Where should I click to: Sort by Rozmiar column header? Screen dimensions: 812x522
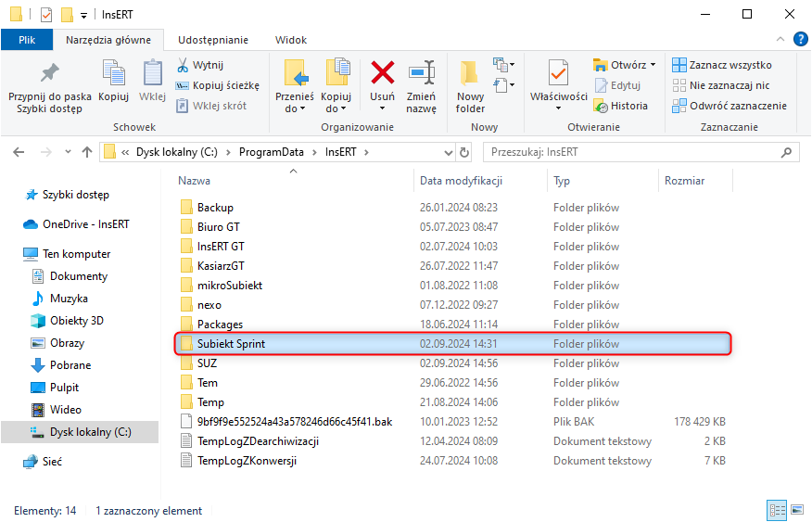pos(685,181)
